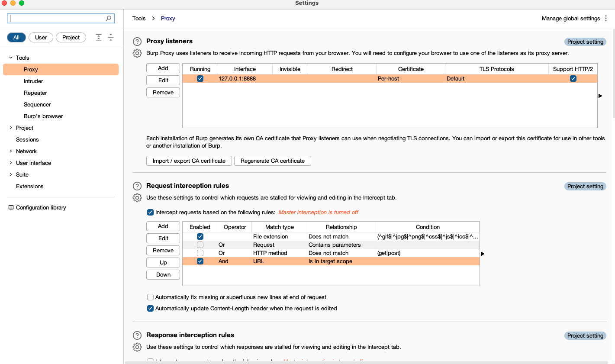Edit the selected interception rule
615x364 pixels.
point(163,238)
